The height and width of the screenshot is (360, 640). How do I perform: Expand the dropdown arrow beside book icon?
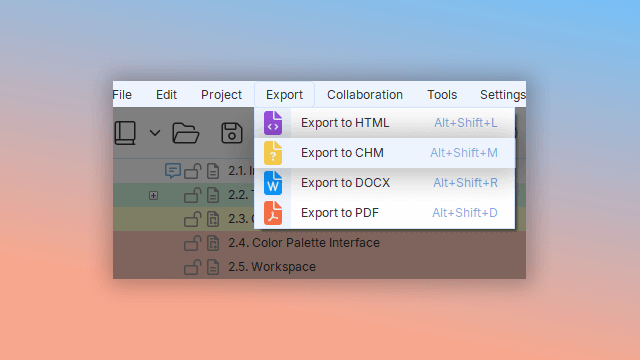155,133
